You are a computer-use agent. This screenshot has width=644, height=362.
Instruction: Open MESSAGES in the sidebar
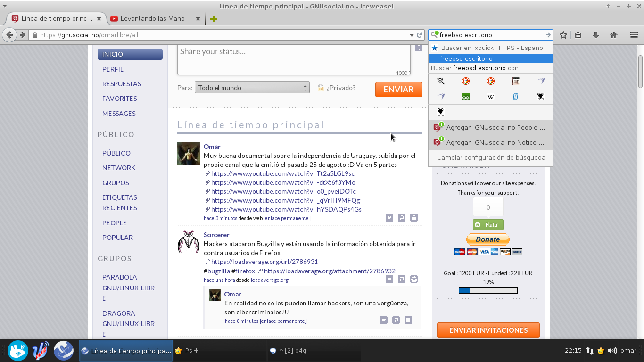point(119,114)
